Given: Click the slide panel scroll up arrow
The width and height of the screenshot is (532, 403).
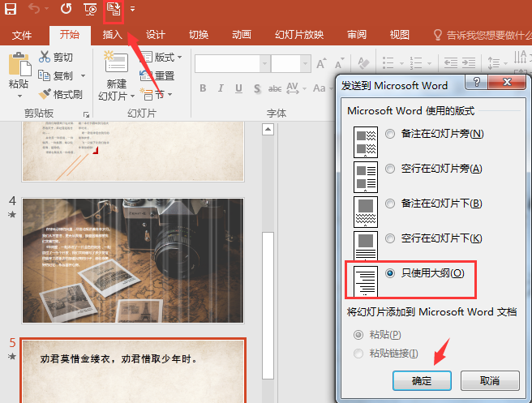Looking at the screenshot, I should point(268,129).
